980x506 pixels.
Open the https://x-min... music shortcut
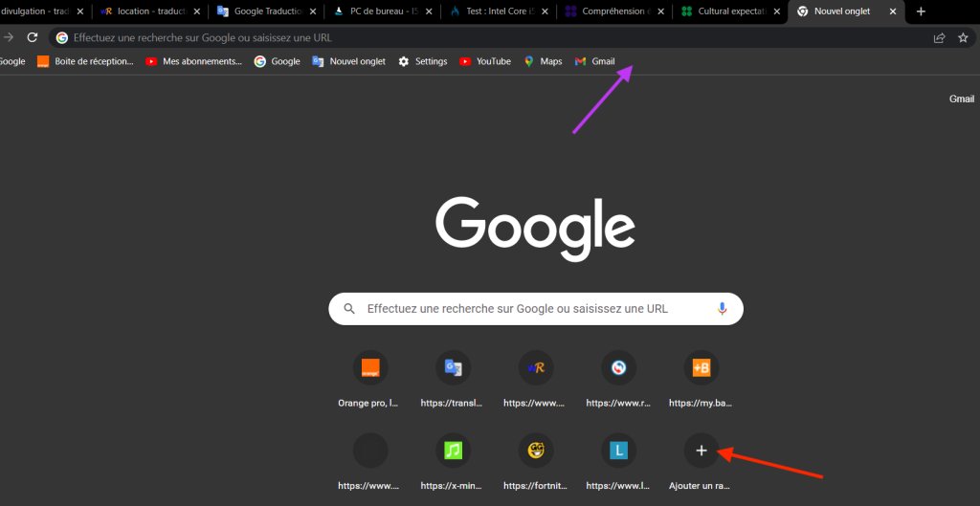[x=453, y=462]
